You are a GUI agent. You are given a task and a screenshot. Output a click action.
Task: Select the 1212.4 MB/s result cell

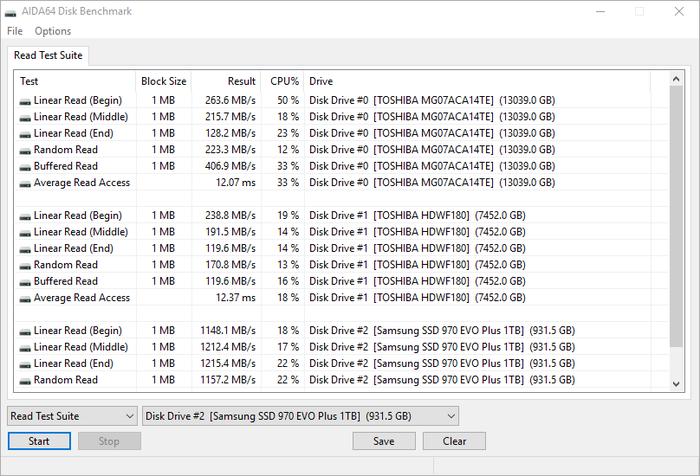[x=228, y=347]
